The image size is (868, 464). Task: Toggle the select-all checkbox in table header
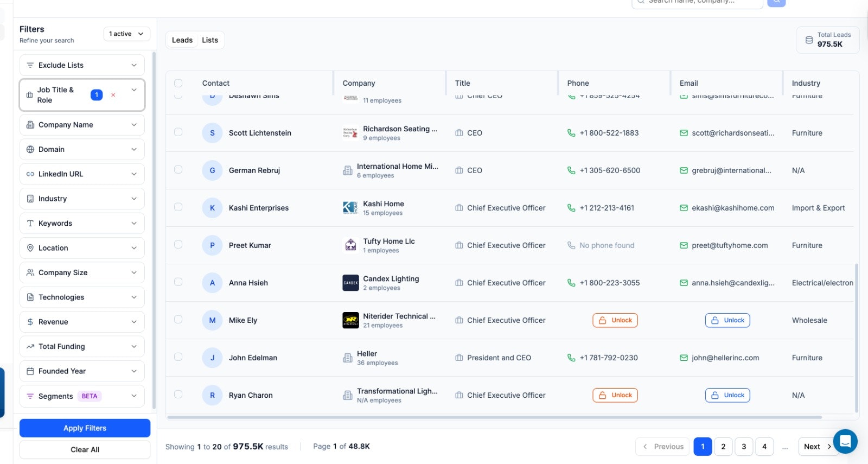[178, 83]
